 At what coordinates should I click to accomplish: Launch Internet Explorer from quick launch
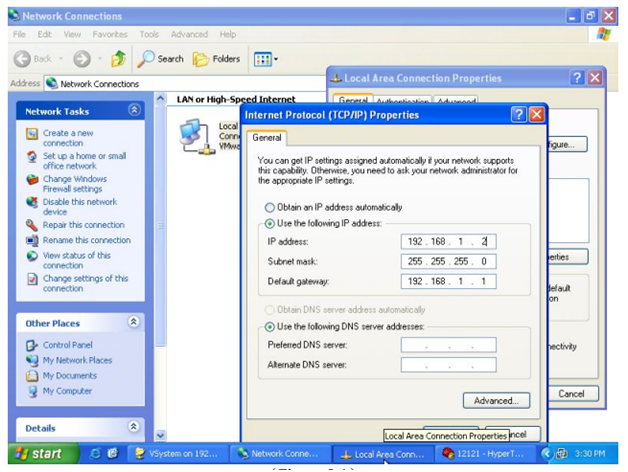tap(95, 454)
